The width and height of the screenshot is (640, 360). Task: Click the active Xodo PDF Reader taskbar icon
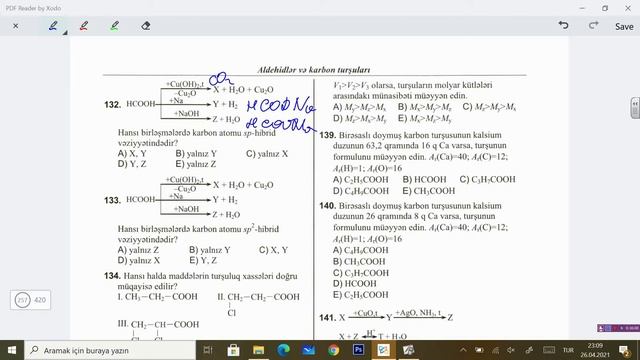383,350
